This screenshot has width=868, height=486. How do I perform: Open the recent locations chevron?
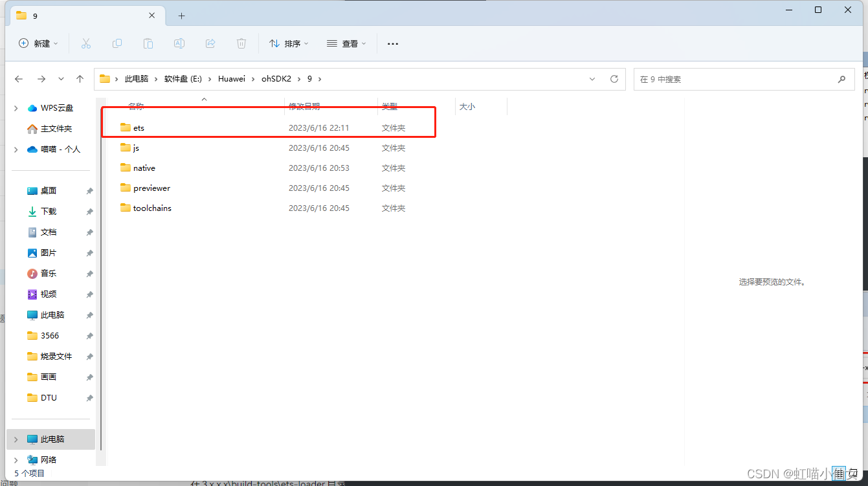(x=61, y=79)
